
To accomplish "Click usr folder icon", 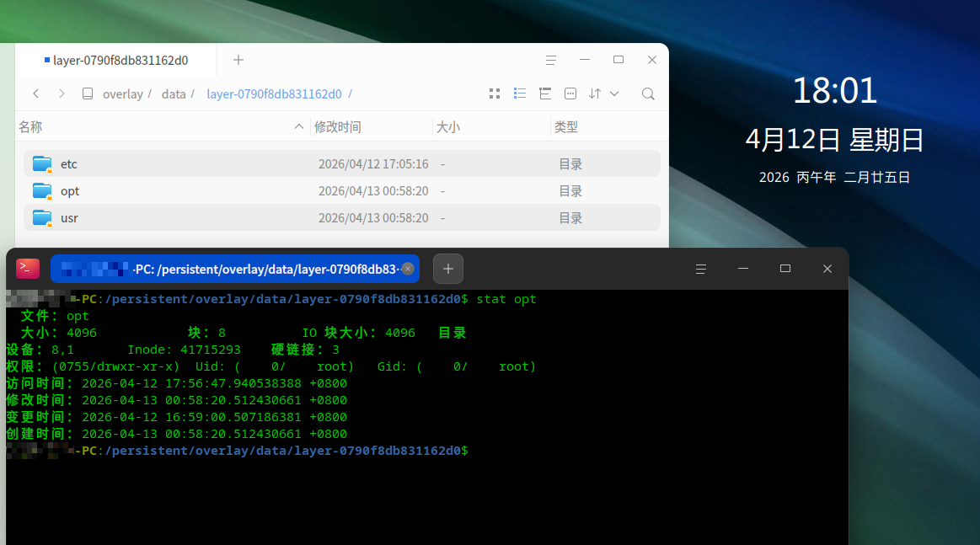I will coord(42,217).
